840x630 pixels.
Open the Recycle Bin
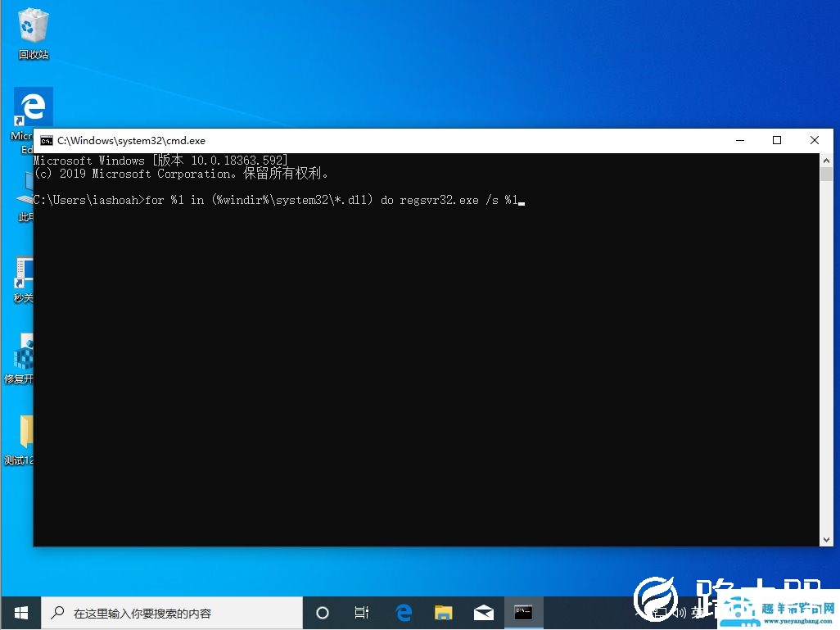(x=32, y=25)
